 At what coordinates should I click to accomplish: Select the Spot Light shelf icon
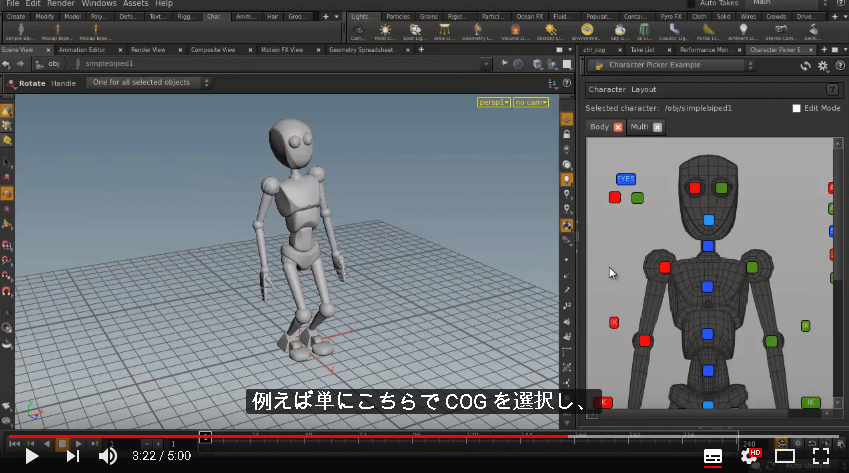tap(415, 32)
